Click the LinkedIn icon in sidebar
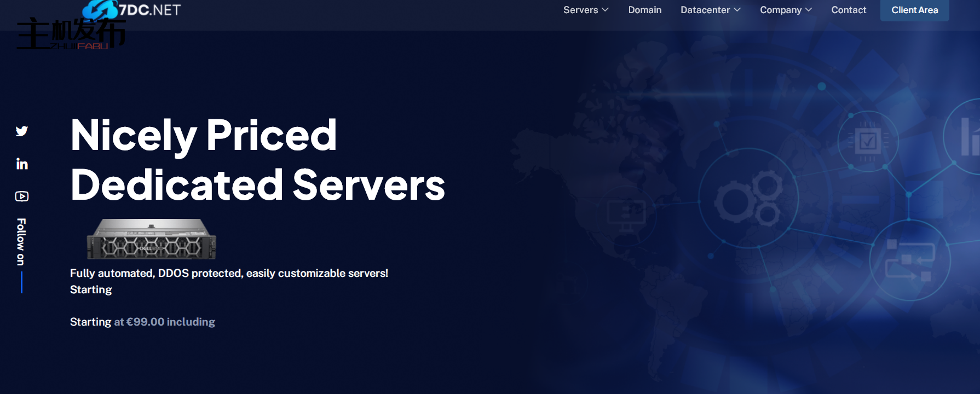This screenshot has width=980, height=394. [x=22, y=164]
